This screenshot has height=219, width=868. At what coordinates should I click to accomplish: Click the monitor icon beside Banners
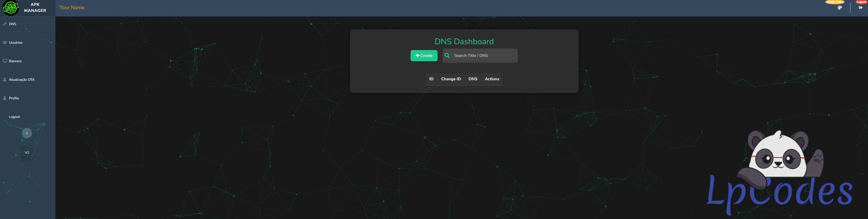[5, 61]
